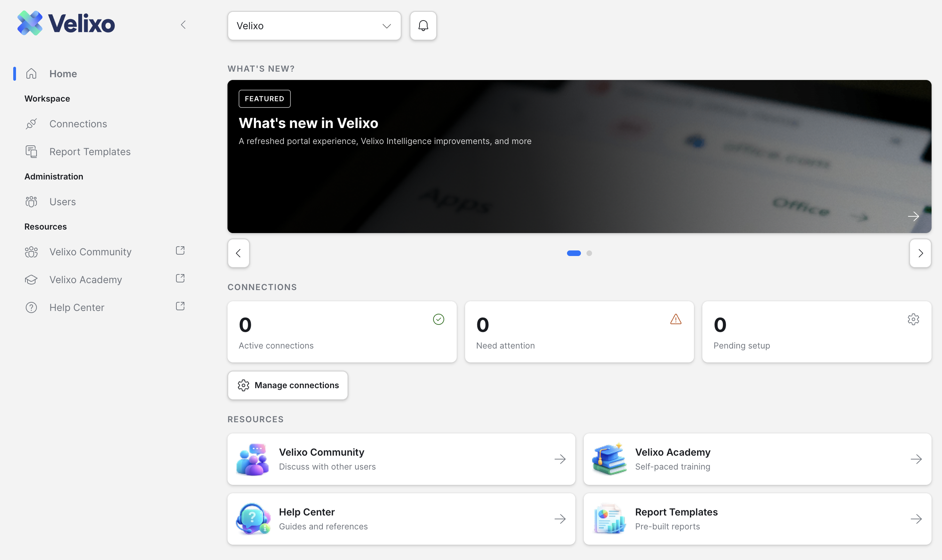Click the arrow on Help Center card

coord(560,519)
